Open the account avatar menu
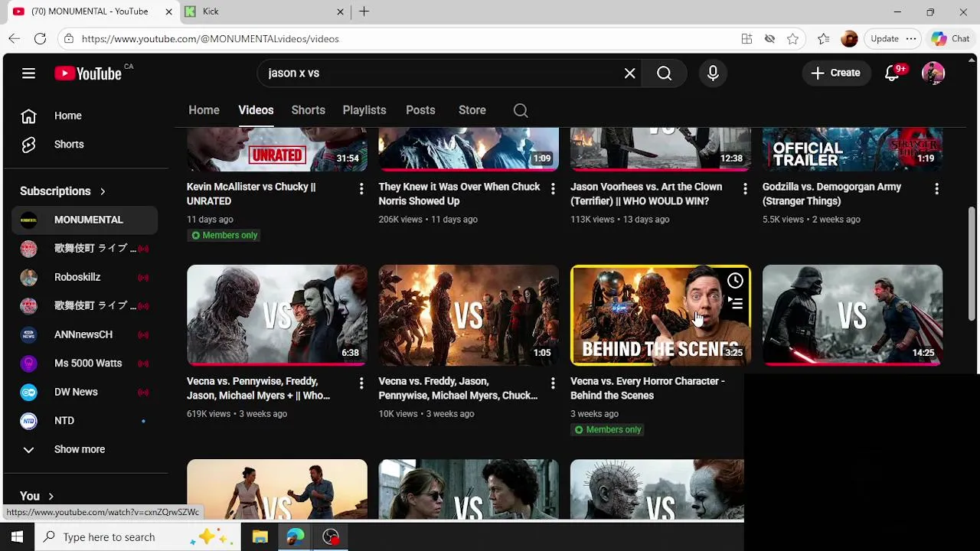The height and width of the screenshot is (551, 980). (933, 73)
